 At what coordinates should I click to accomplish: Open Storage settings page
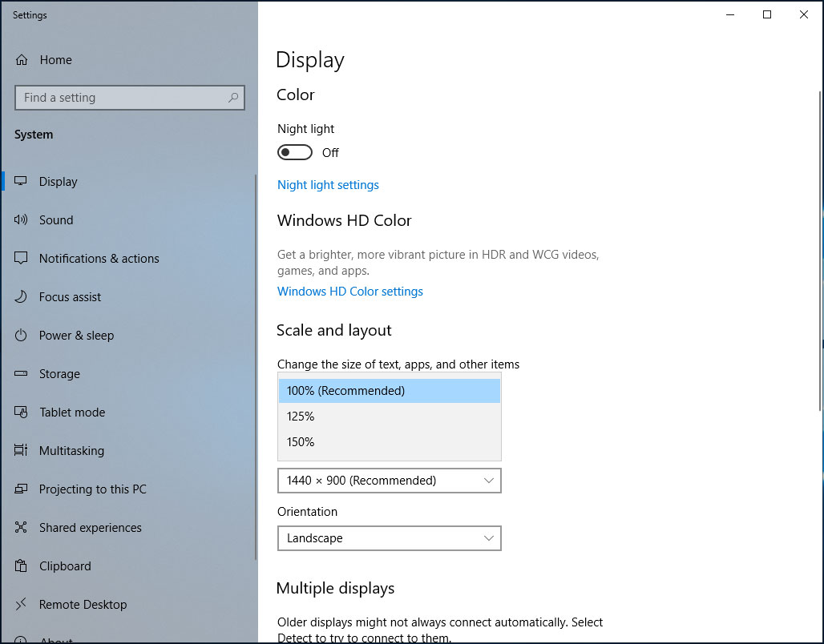(x=129, y=373)
